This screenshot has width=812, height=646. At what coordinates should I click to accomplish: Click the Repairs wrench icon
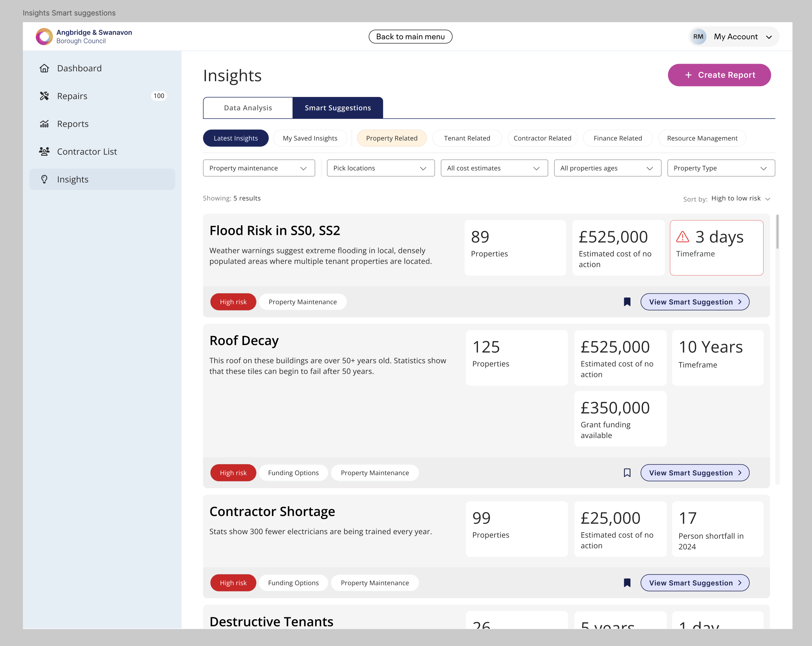45,96
